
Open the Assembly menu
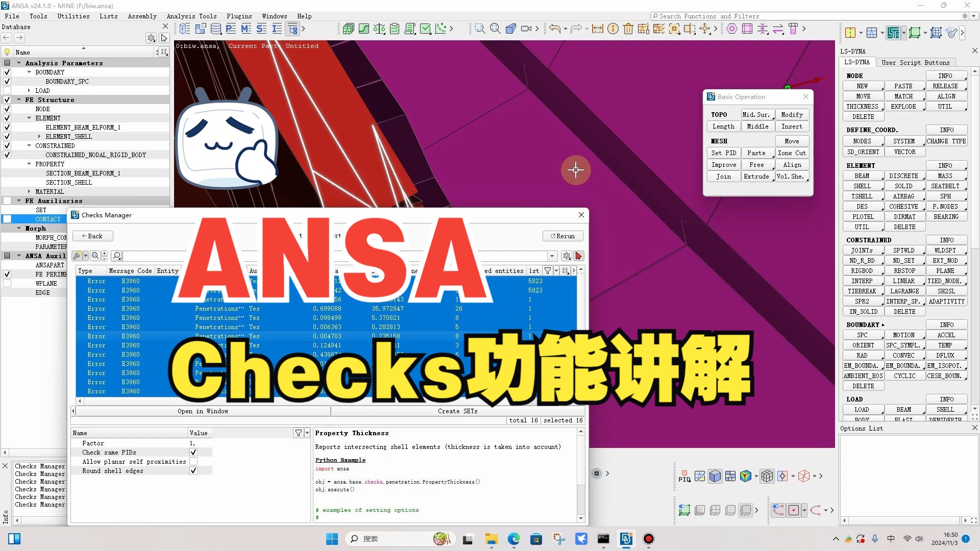click(x=142, y=16)
